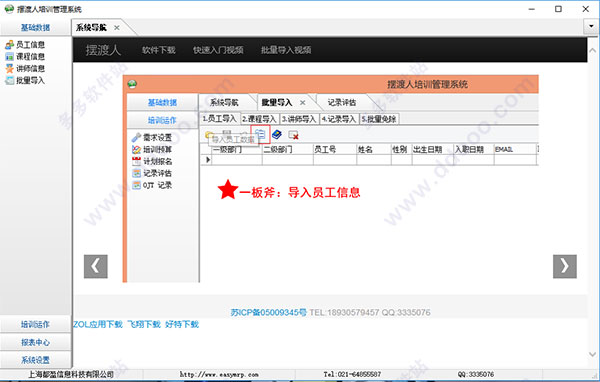Click the app logo in title bar

[x=9, y=9]
